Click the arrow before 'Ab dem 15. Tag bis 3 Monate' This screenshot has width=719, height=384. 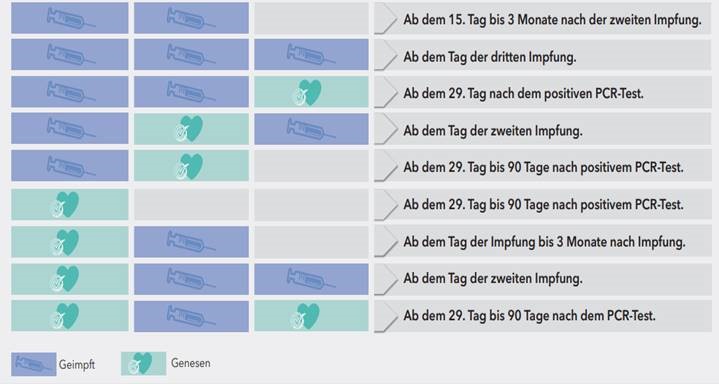pos(386,19)
